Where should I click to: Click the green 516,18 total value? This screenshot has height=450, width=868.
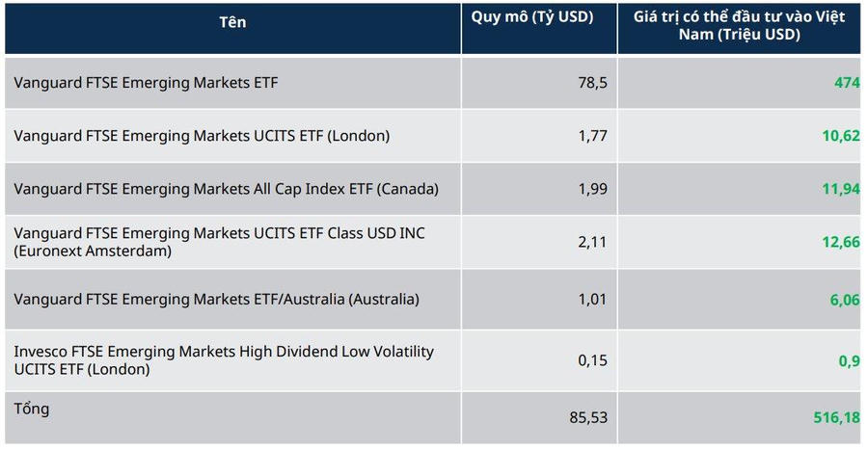pos(835,416)
